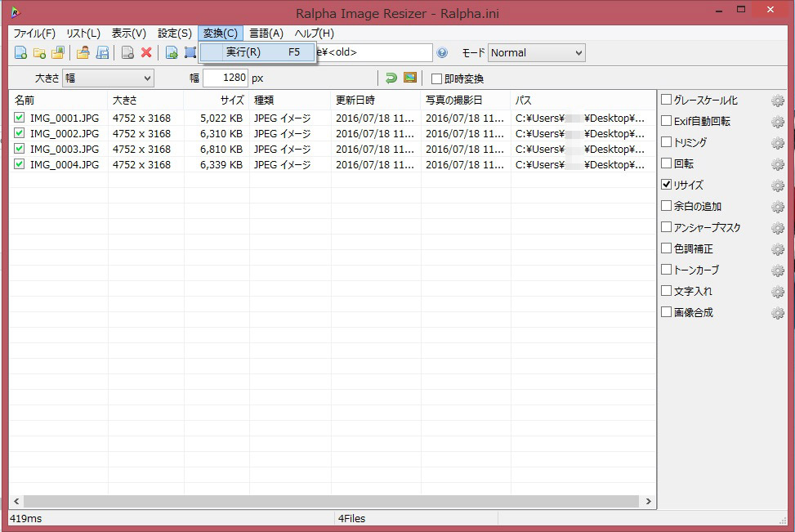Click the width input field showing 1280
The height and width of the screenshot is (532, 795).
coord(225,78)
